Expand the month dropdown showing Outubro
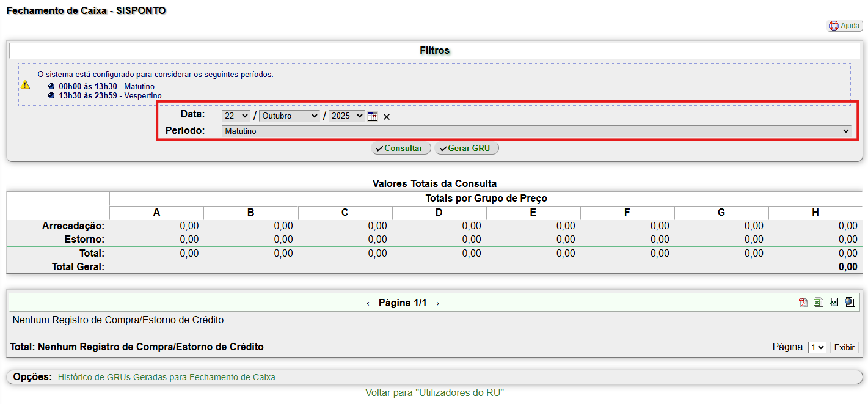 [289, 116]
